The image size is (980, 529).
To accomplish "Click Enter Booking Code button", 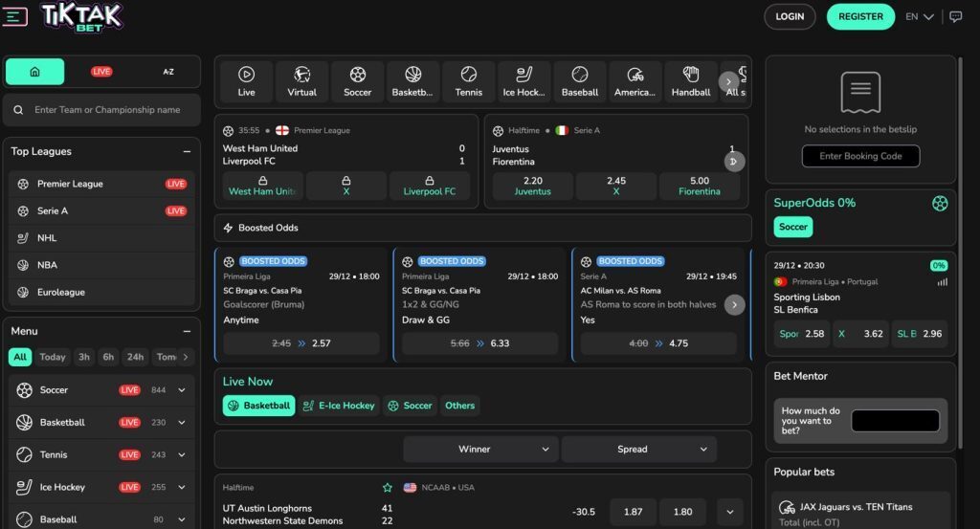I will pos(860,156).
